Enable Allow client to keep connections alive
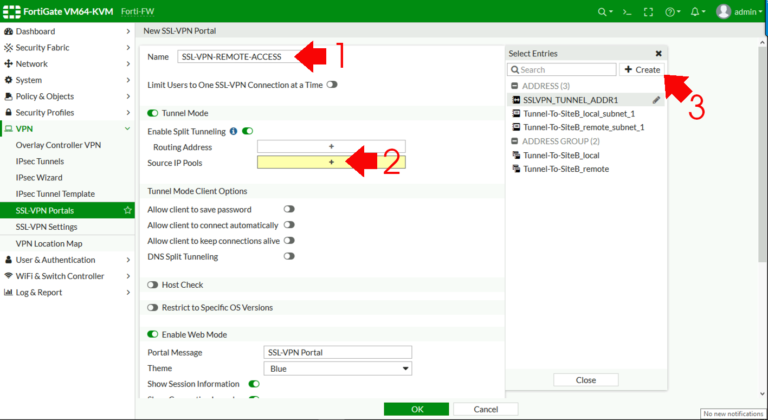This screenshot has width=768, height=420. [x=289, y=240]
